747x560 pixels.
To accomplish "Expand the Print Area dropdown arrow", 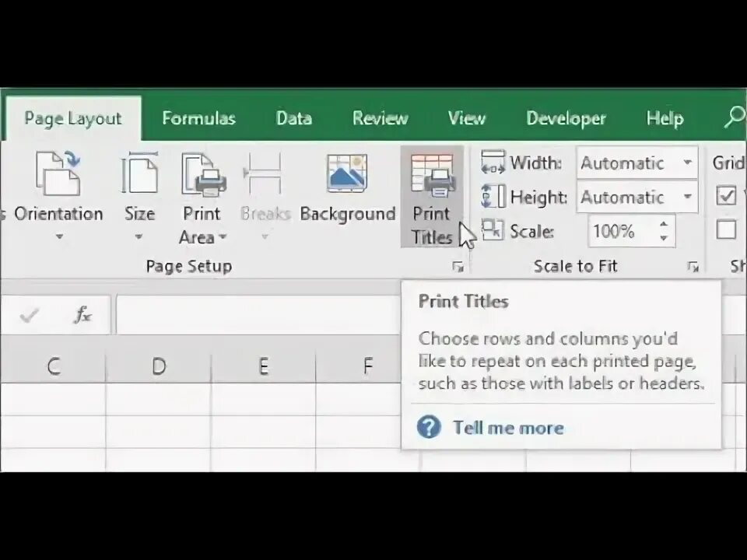I will point(223,236).
